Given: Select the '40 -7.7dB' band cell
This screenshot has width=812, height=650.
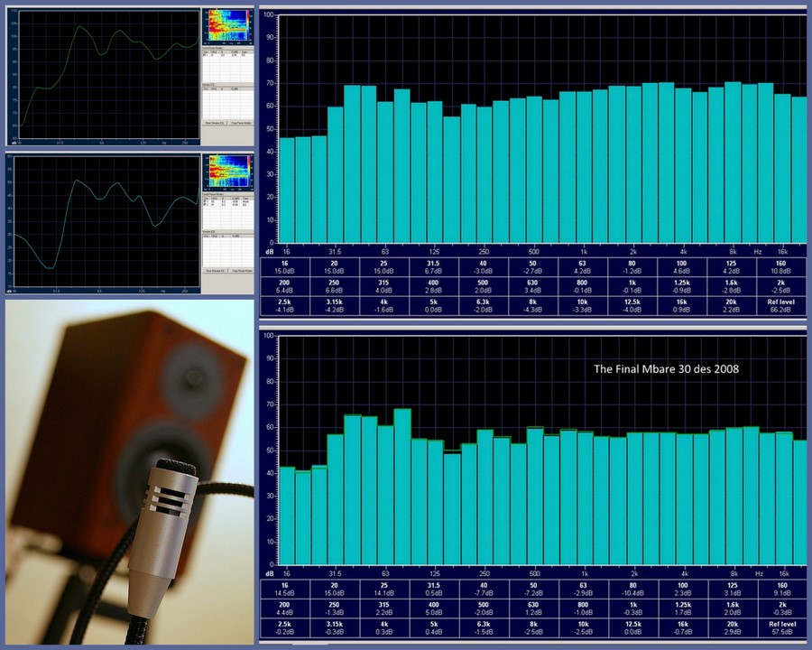Looking at the screenshot, I should (484, 590).
